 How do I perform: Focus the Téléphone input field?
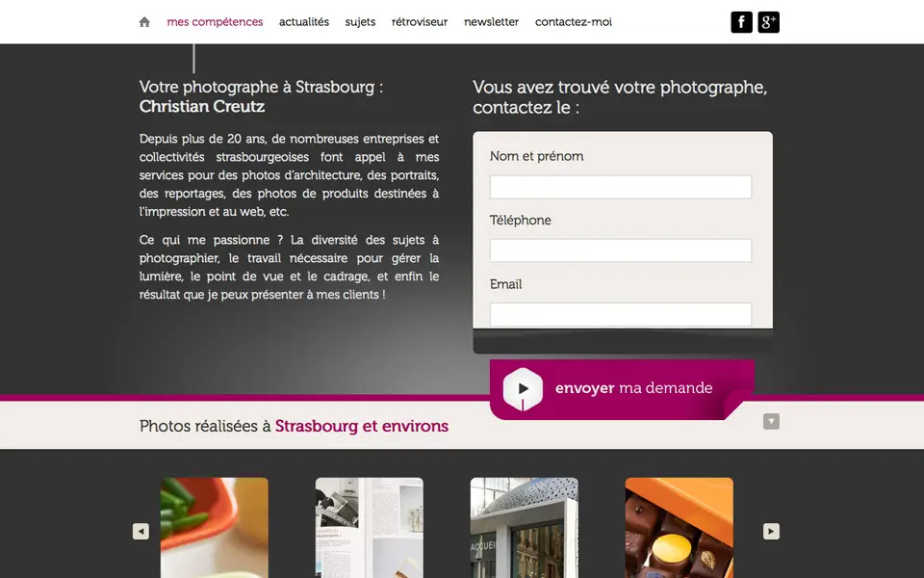point(621,250)
